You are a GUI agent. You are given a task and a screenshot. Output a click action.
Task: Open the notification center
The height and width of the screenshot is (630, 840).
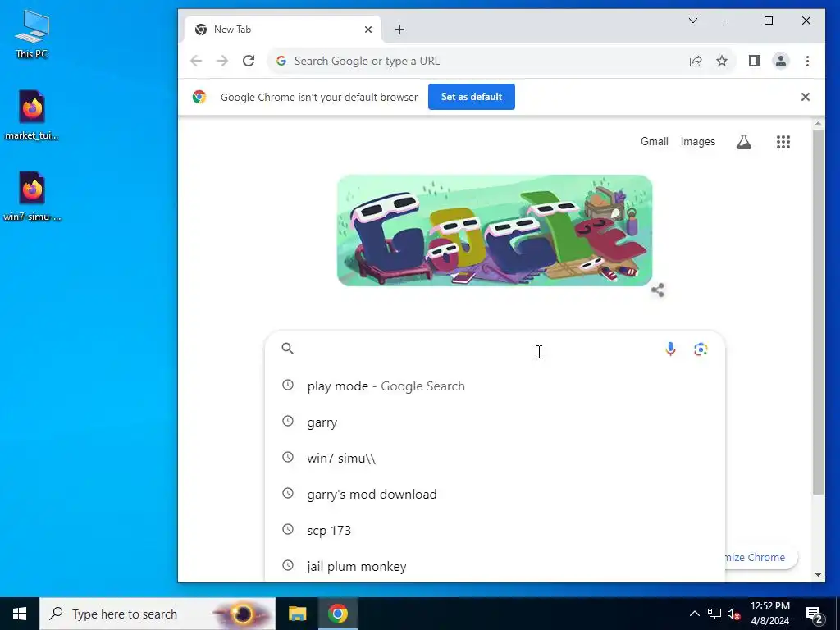tap(815, 614)
